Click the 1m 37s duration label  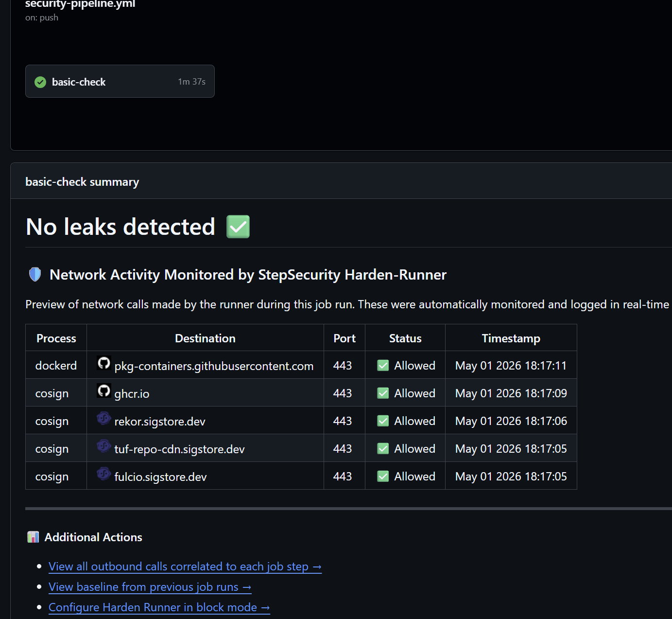[x=191, y=82]
